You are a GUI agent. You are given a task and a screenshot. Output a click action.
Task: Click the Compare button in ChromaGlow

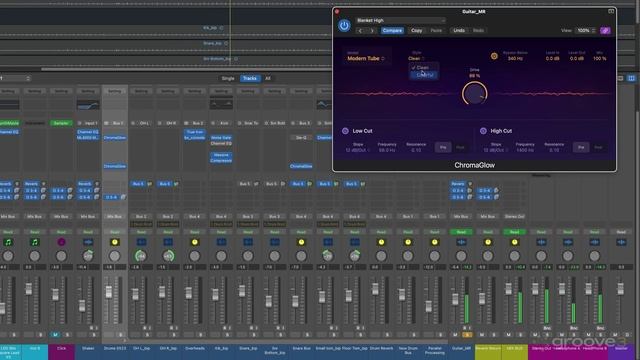(392, 31)
